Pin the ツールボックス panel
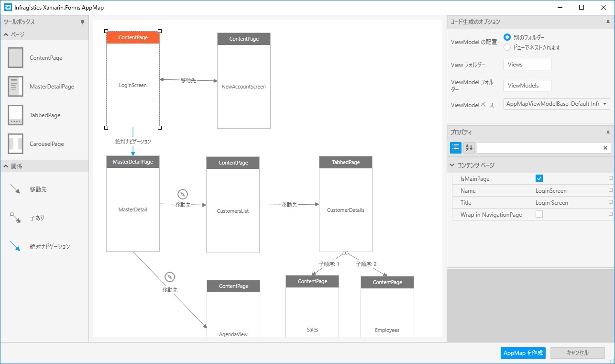 pyautogui.click(x=82, y=22)
